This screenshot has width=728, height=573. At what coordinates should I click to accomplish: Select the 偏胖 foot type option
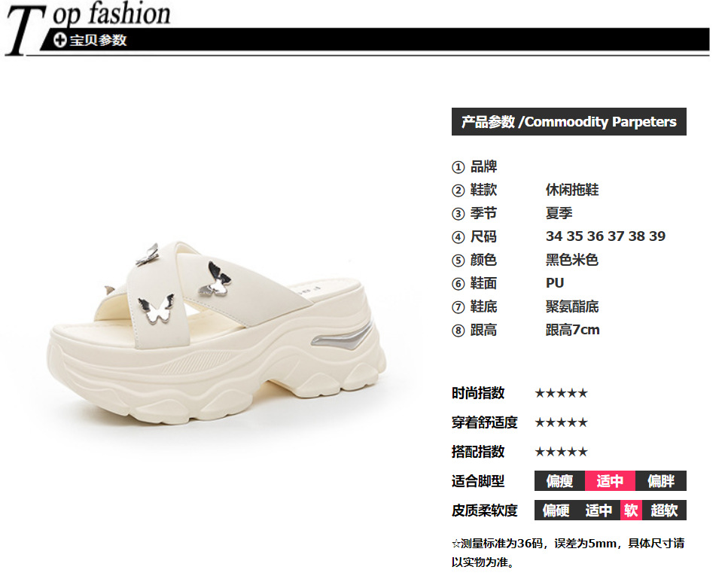point(661,481)
